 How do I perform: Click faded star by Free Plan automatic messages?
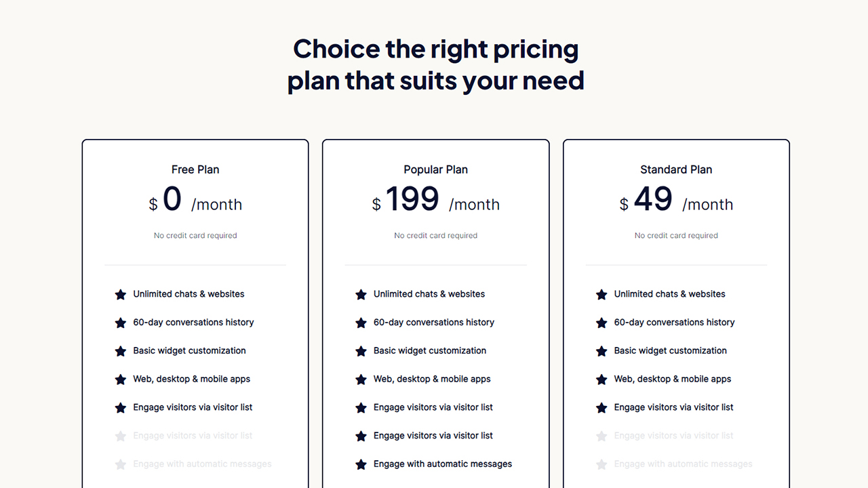click(x=121, y=464)
